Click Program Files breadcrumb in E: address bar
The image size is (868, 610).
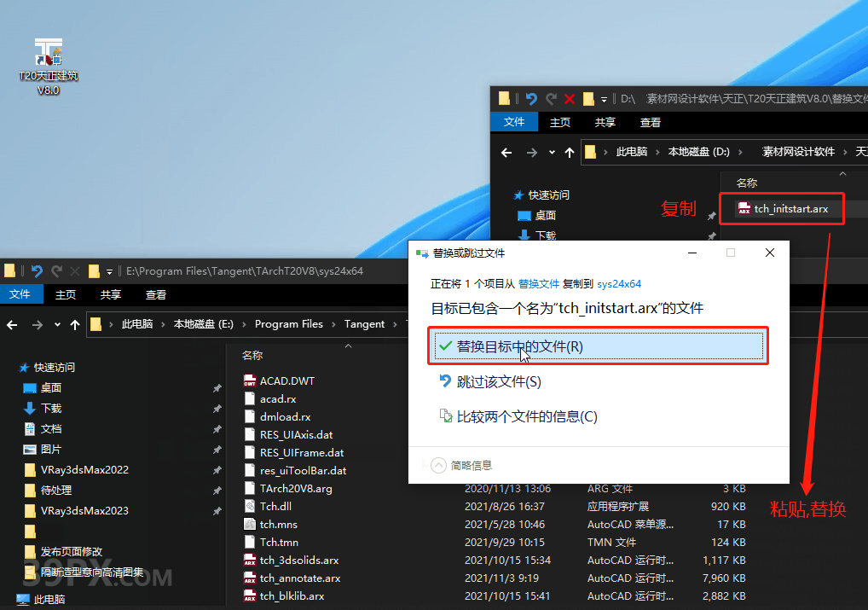(x=288, y=324)
